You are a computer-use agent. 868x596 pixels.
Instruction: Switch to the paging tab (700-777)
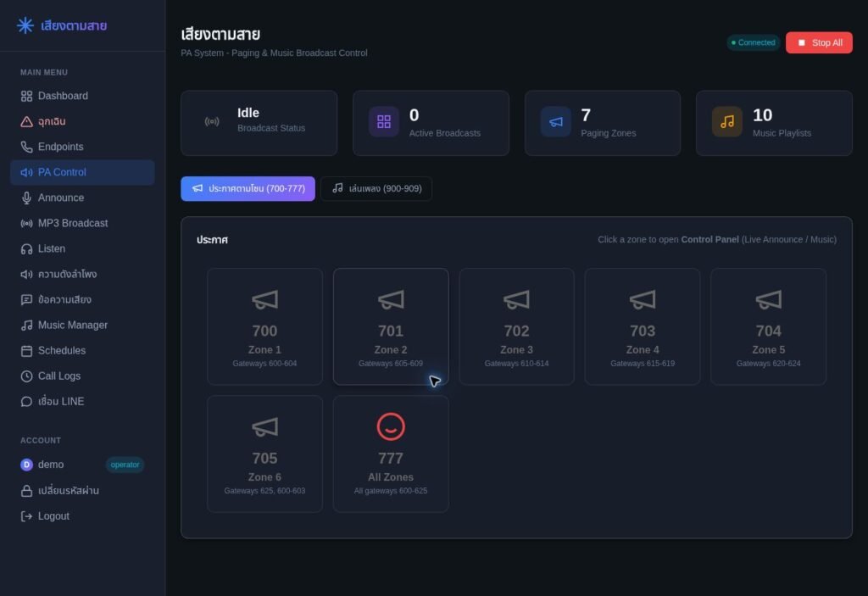click(x=248, y=189)
